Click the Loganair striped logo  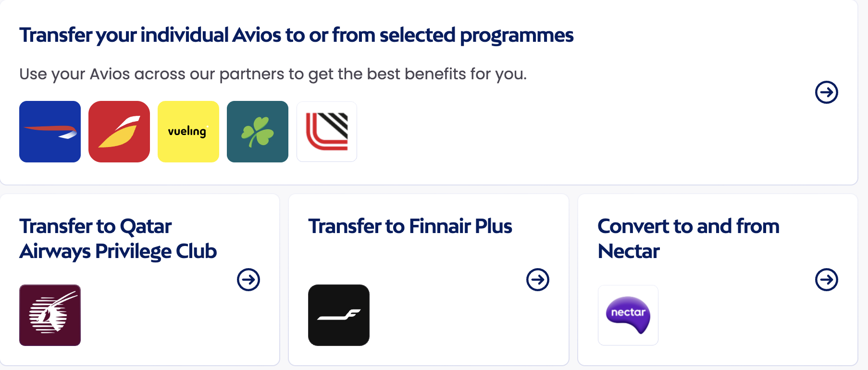point(327,132)
